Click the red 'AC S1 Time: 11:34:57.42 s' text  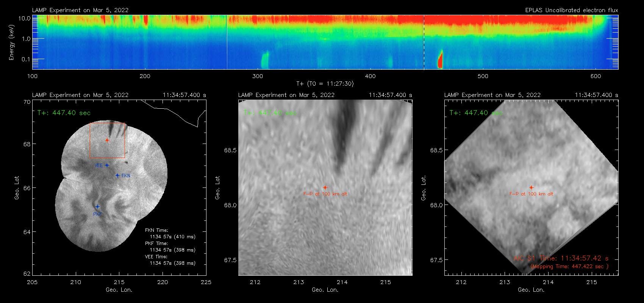point(561,258)
